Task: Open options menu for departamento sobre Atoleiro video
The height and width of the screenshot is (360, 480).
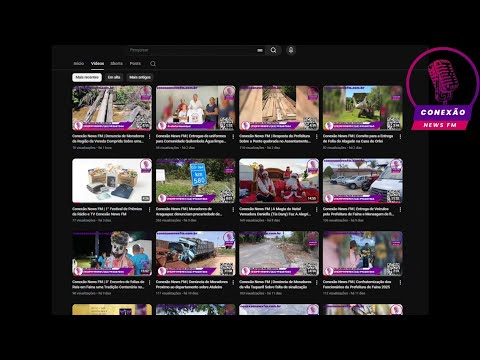Action: coord(233,282)
